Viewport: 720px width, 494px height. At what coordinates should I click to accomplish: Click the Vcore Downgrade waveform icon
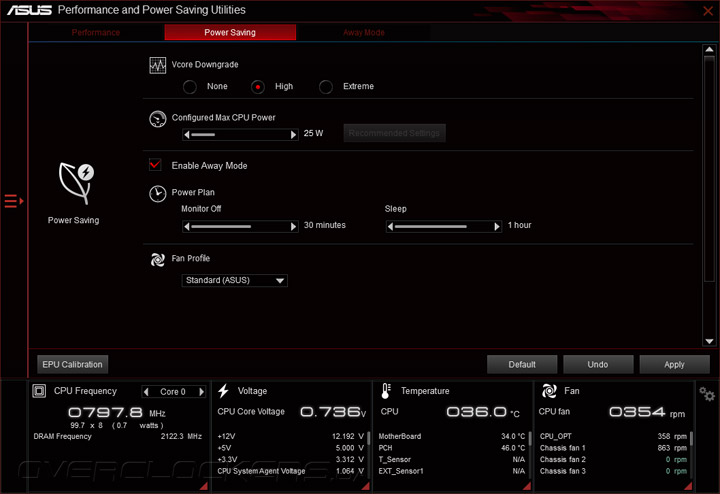click(x=158, y=65)
